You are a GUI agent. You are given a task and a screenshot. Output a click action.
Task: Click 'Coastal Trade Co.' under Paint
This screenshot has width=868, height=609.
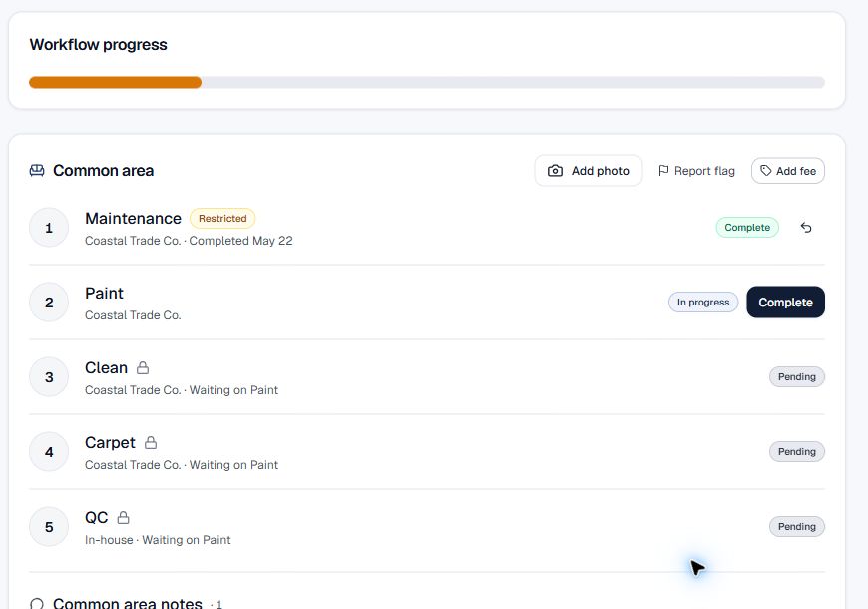[x=133, y=315]
